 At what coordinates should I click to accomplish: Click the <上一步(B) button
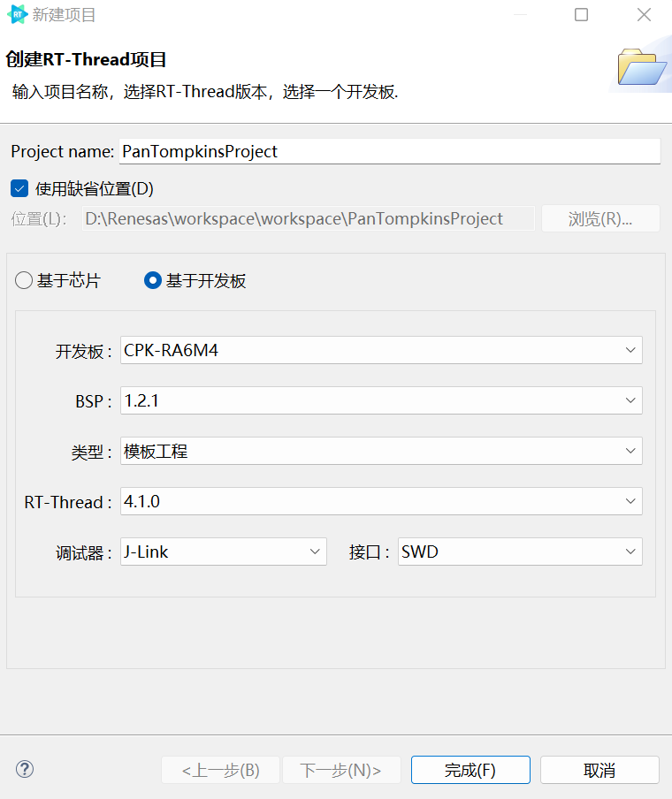[x=220, y=770]
